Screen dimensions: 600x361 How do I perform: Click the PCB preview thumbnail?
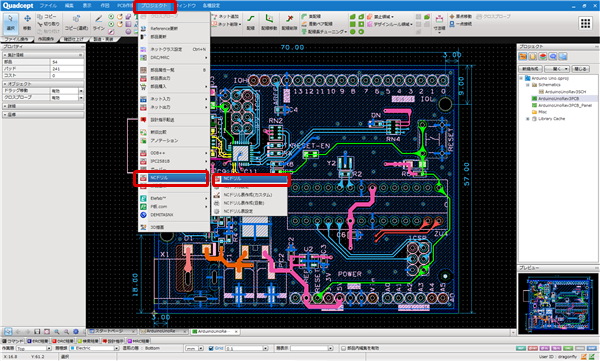(x=558, y=304)
